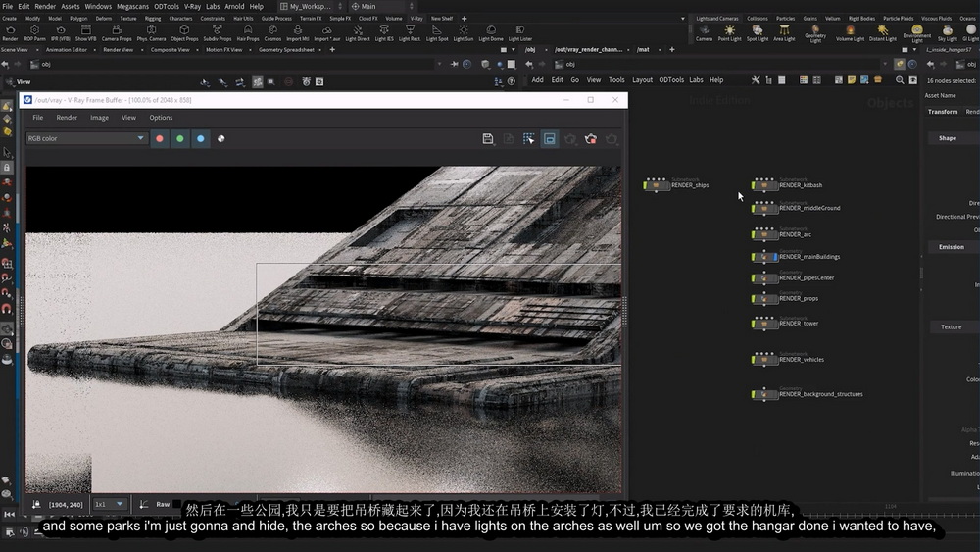Screen dimensions: 980x552
Task: Create a Light Direct from the shelf
Action: [358, 33]
